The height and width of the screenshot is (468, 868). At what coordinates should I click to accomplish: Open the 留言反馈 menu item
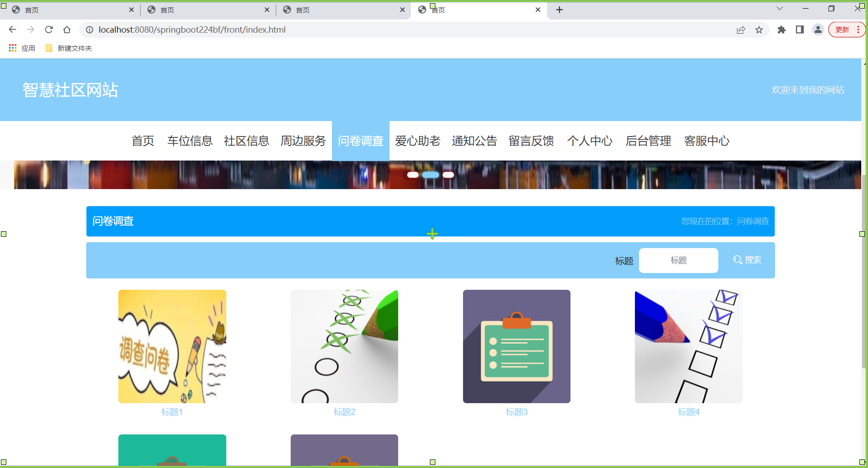(532, 141)
